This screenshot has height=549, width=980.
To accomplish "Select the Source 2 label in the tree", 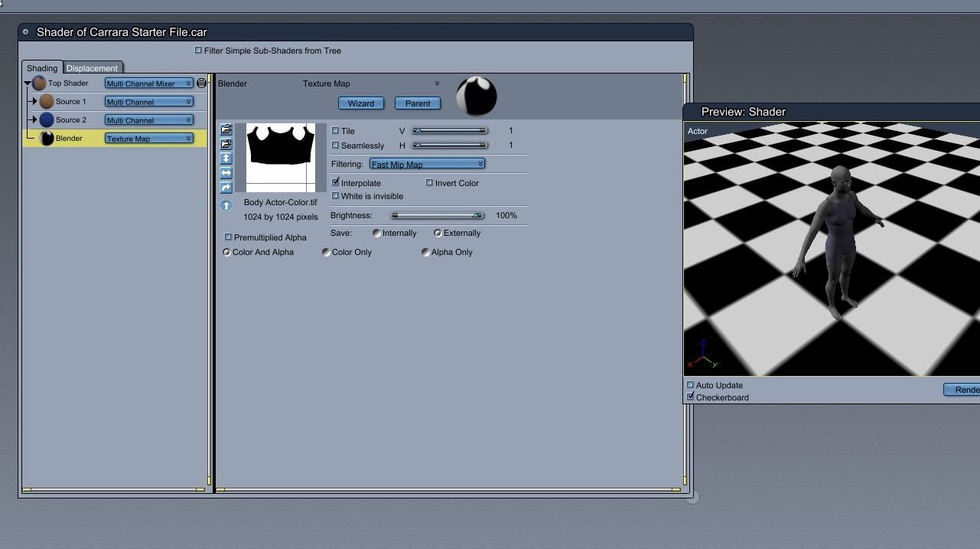I will pos(70,119).
